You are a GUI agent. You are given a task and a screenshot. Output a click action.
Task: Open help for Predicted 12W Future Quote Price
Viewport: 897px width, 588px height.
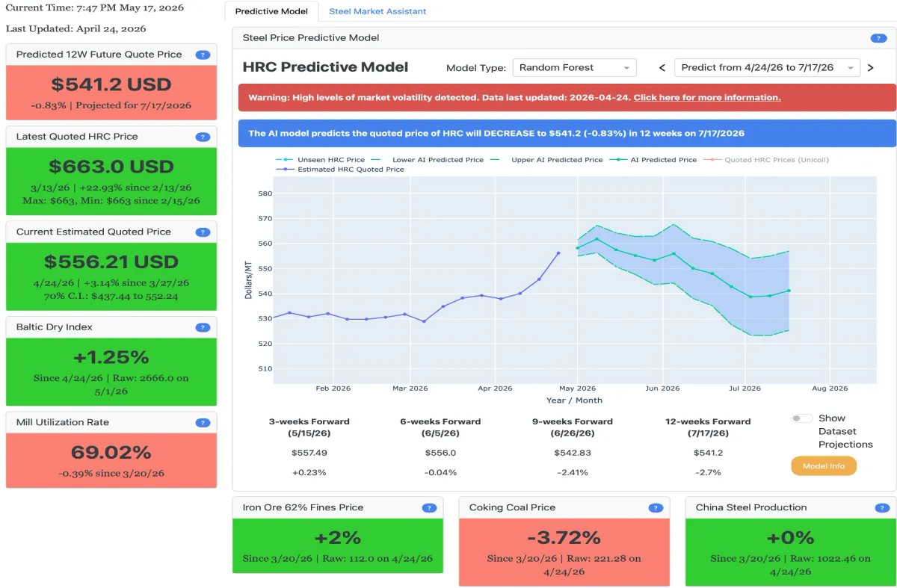(203, 55)
